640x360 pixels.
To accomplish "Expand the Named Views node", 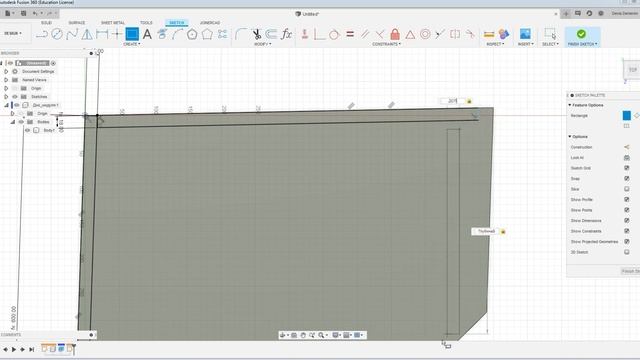I will [6, 80].
